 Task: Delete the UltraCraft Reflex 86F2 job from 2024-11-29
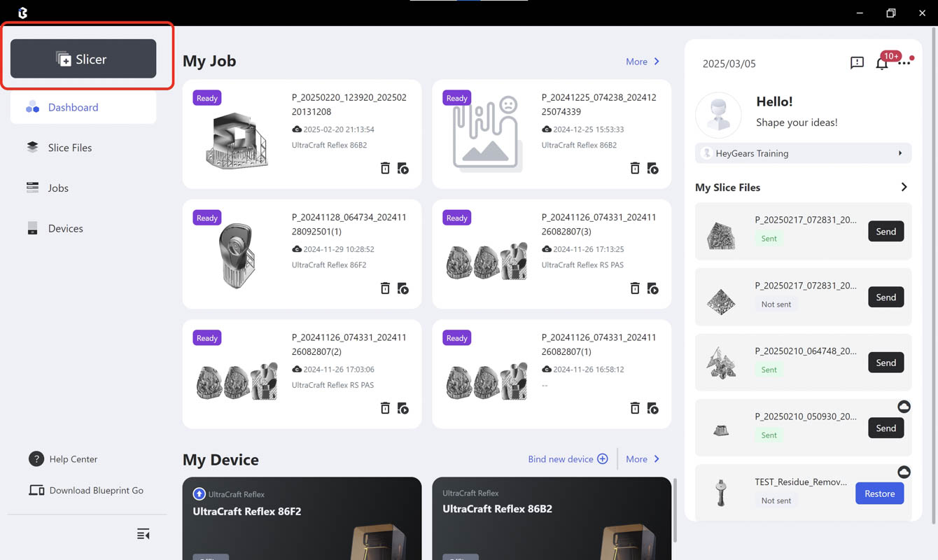coord(385,288)
